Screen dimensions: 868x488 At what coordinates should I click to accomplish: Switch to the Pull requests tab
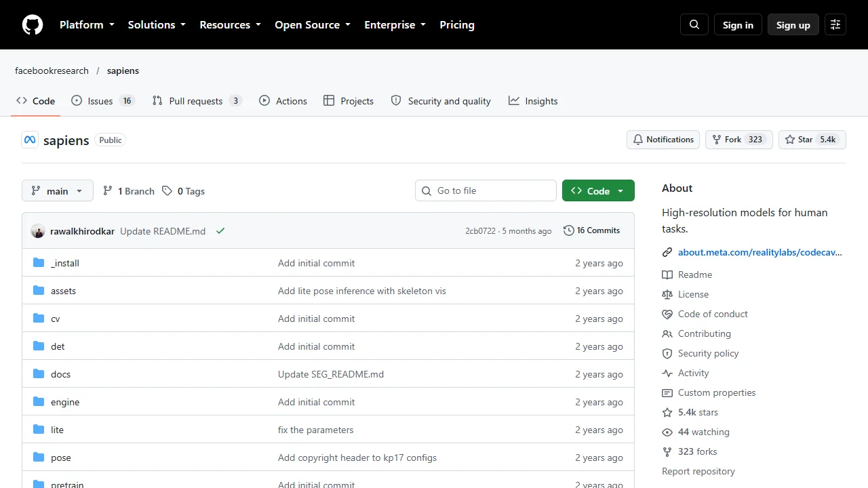pyautogui.click(x=197, y=101)
